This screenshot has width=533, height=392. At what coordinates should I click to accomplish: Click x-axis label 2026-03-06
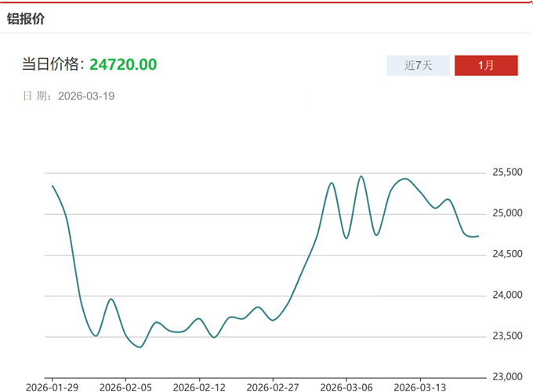pos(346,387)
